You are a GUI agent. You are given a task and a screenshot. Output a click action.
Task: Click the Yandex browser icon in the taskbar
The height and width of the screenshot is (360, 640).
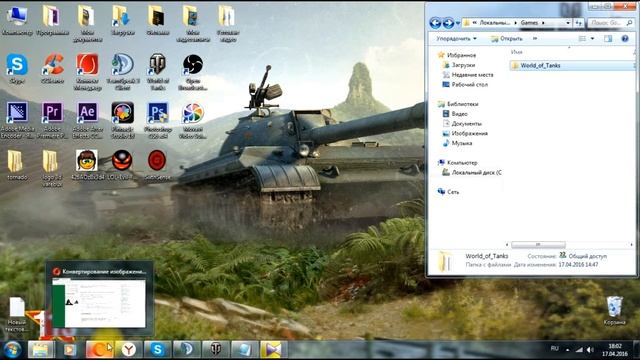point(128,349)
